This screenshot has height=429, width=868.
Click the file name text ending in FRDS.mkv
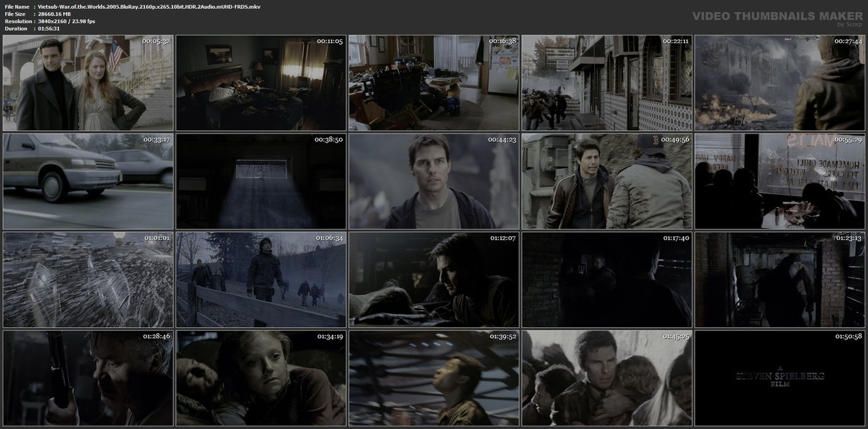pos(149,6)
